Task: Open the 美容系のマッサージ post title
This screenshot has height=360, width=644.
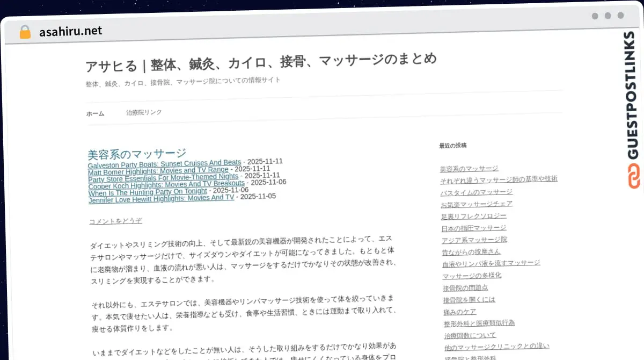Action: click(137, 154)
